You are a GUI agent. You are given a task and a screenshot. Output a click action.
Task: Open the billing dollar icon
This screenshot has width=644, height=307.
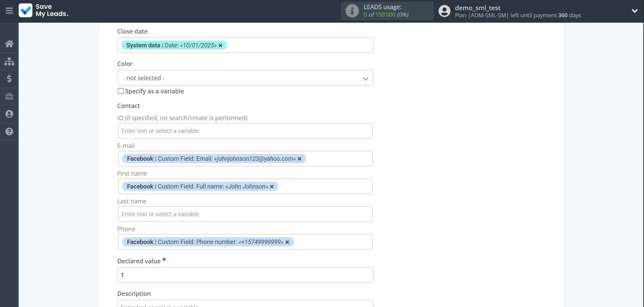pyautogui.click(x=9, y=79)
